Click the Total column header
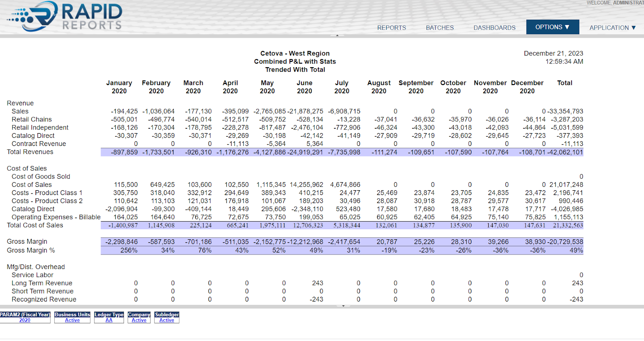Image resolution: width=644 pixels, height=341 pixels. pos(564,83)
